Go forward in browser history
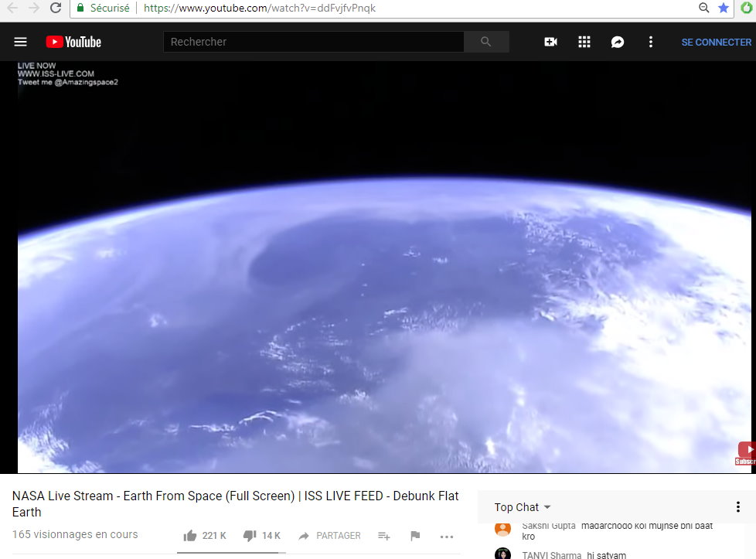Viewport: 756px width, 559px height. 34,8
